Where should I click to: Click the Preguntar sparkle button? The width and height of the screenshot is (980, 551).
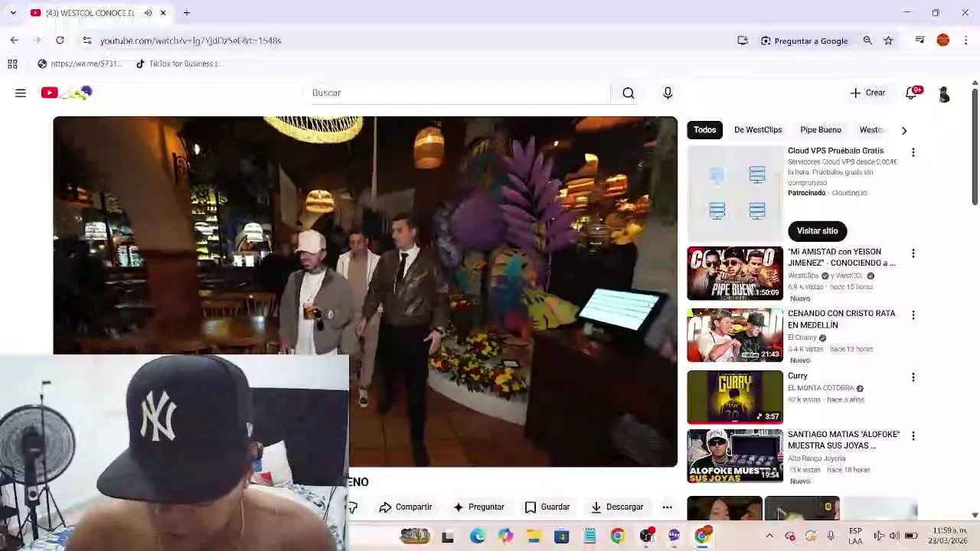click(x=479, y=507)
